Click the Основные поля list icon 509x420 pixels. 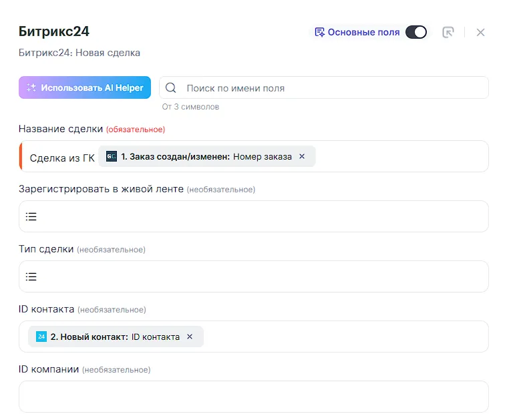pyautogui.click(x=319, y=32)
